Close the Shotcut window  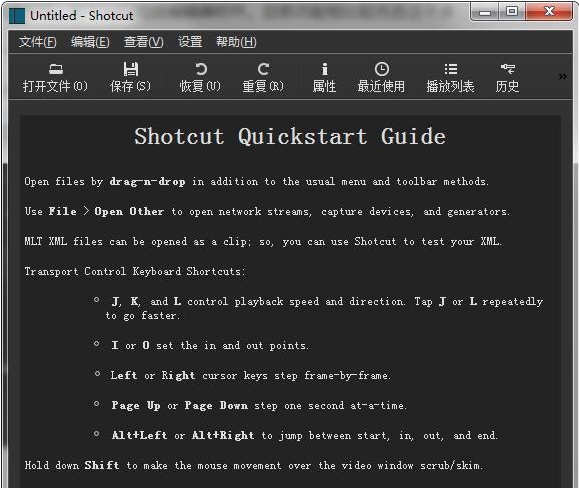[549, 12]
